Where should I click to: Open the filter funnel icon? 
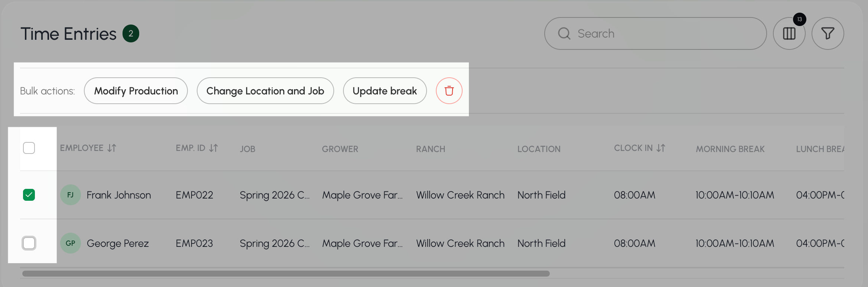coord(828,33)
